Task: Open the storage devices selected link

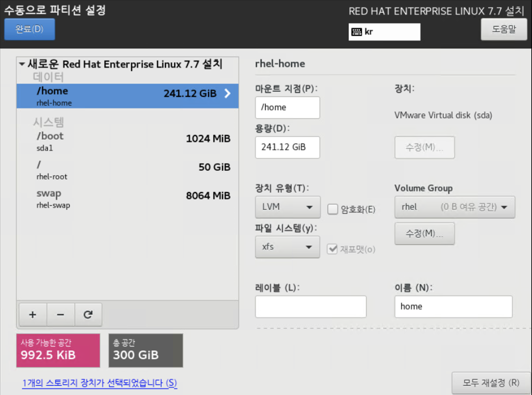Action: pyautogui.click(x=100, y=383)
